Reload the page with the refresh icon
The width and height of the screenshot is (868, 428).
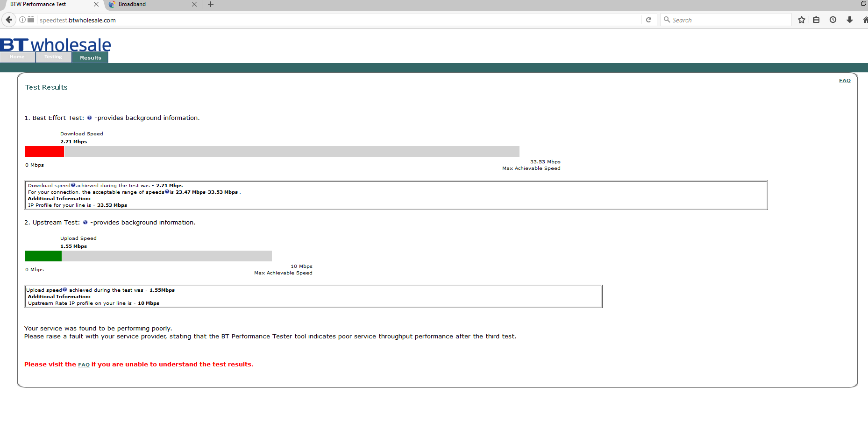pyautogui.click(x=648, y=20)
